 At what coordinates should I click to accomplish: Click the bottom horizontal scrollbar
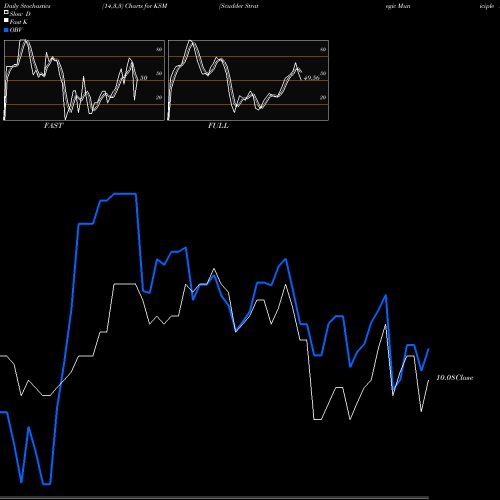click(x=214, y=497)
